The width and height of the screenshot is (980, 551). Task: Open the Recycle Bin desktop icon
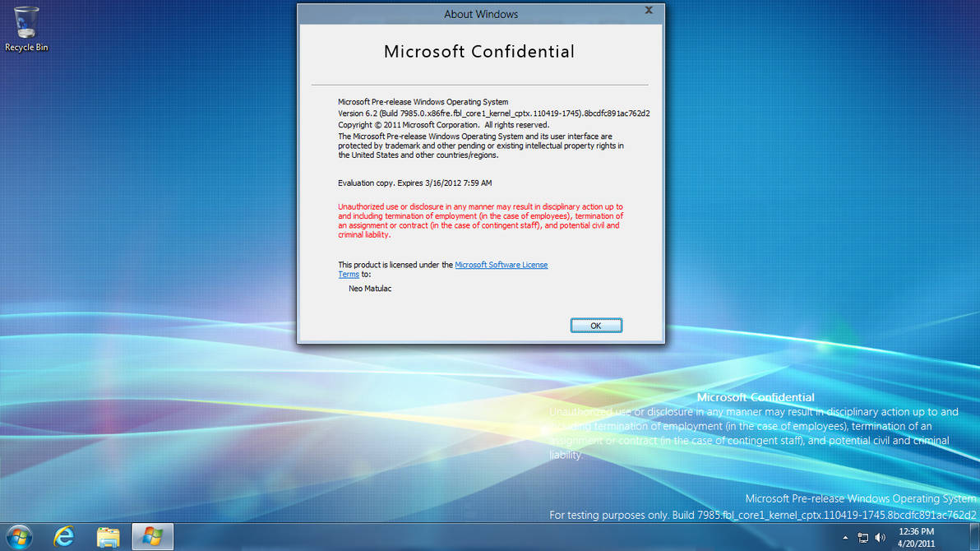click(x=26, y=29)
